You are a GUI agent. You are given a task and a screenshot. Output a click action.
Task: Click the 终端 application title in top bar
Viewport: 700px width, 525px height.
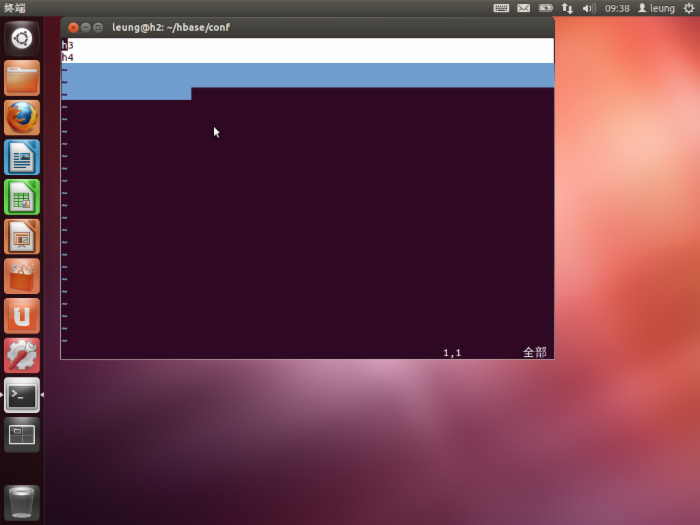click(x=15, y=8)
